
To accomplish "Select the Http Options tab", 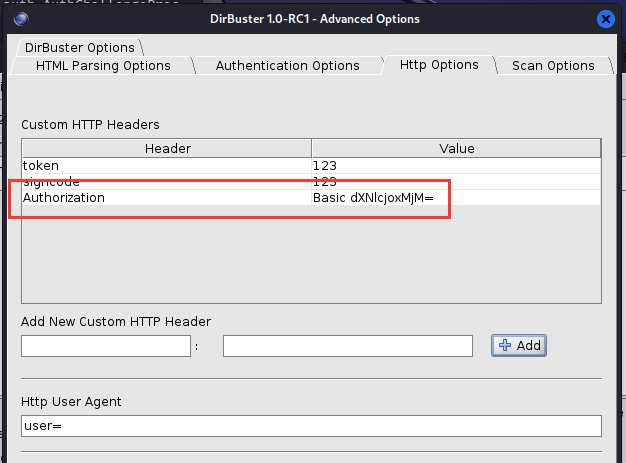I will [439, 65].
